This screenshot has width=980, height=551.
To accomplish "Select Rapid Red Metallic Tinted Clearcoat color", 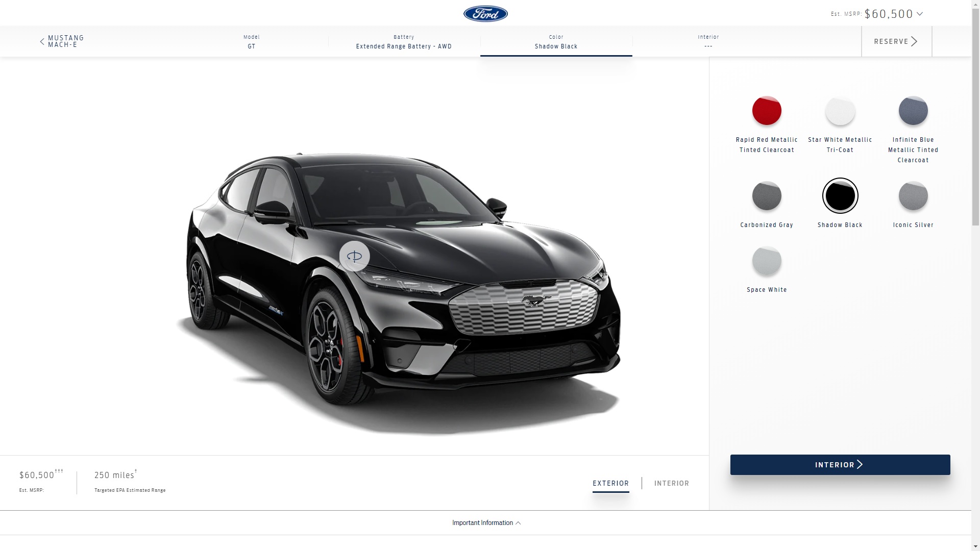I will coord(767,110).
